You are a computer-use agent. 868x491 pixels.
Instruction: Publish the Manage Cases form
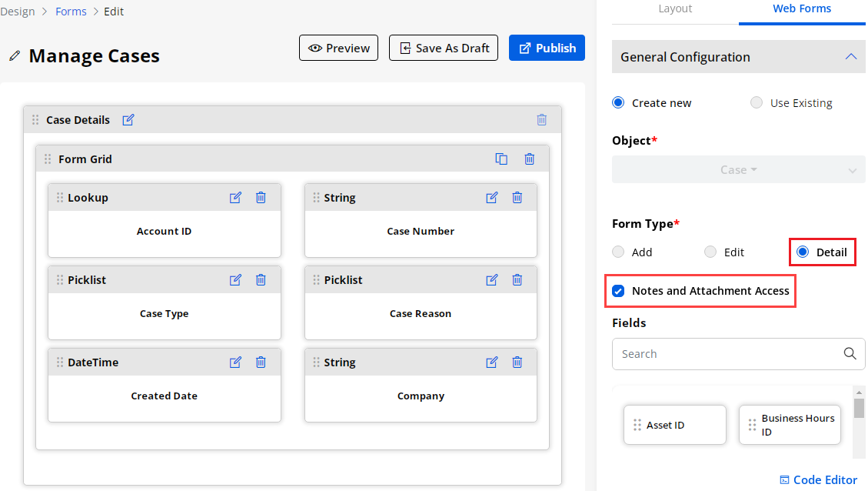(x=547, y=48)
